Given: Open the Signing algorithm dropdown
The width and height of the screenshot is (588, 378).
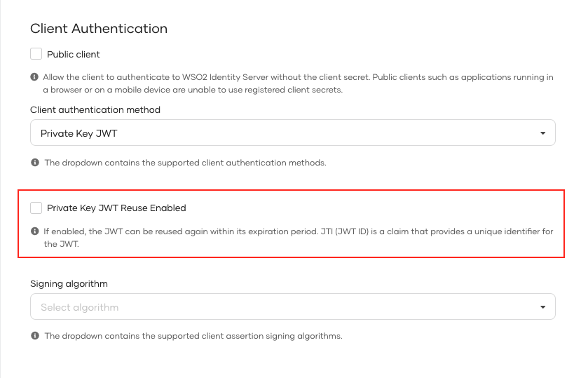Looking at the screenshot, I should pyautogui.click(x=292, y=307).
